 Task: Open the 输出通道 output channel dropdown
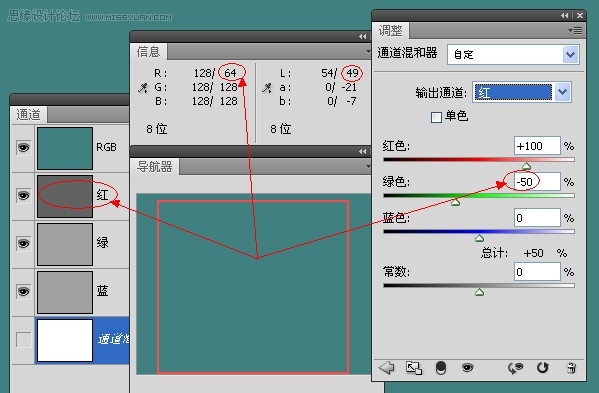coord(522,92)
